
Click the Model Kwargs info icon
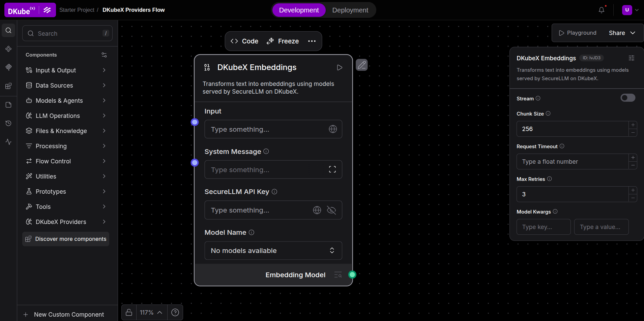tap(555, 212)
